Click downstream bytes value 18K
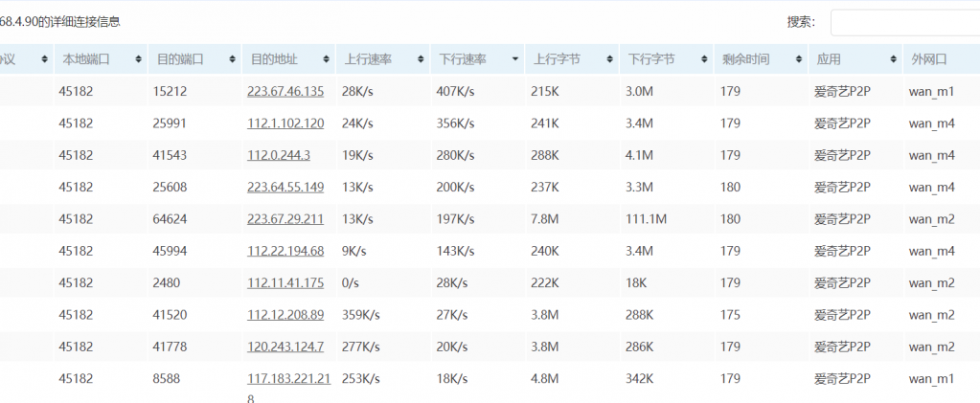The image size is (980, 403). click(x=636, y=283)
